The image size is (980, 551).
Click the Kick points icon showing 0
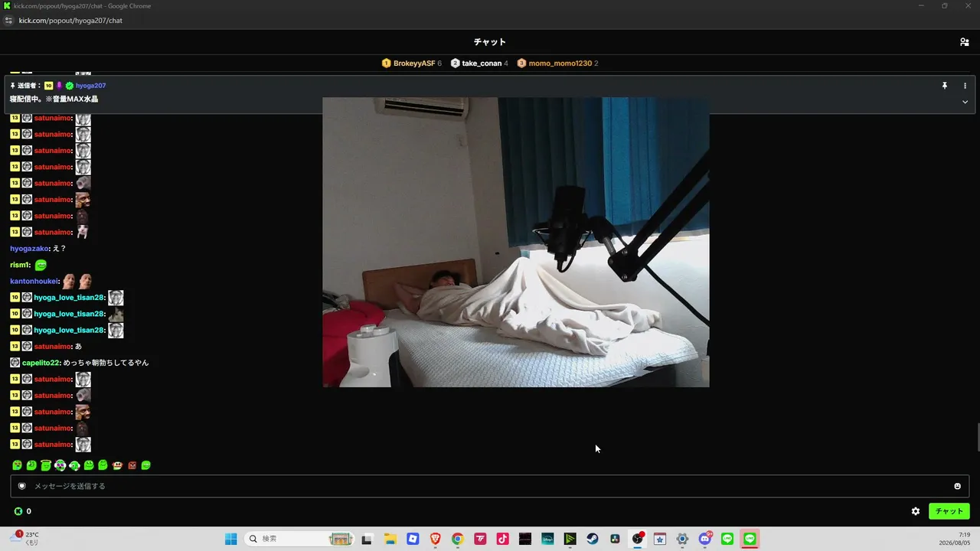[18, 511]
